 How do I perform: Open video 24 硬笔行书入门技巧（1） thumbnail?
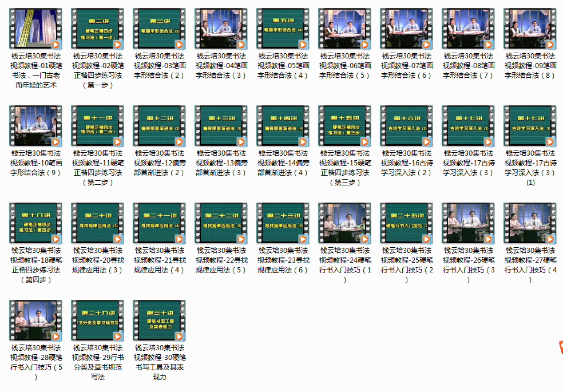pos(344,223)
